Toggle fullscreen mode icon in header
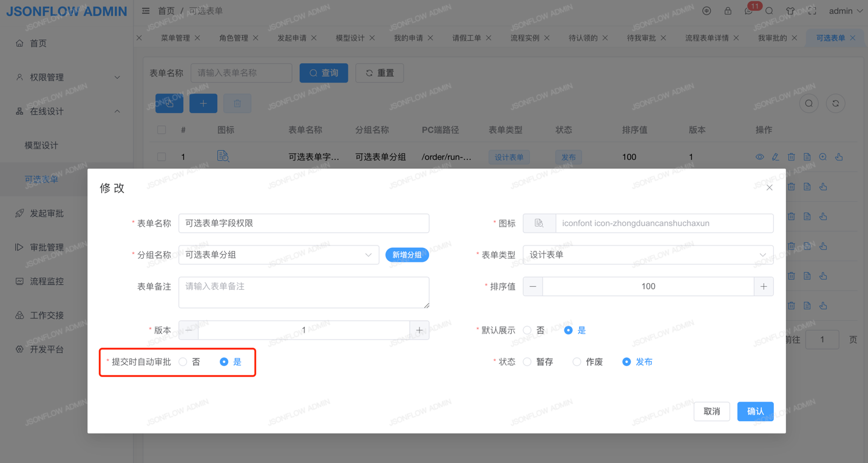868x463 pixels. [x=812, y=11]
